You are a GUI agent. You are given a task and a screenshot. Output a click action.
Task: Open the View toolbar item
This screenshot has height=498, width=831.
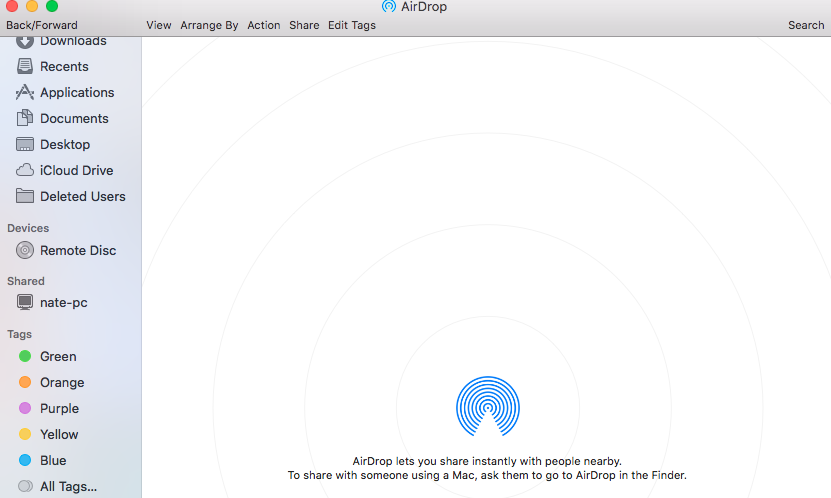158,25
